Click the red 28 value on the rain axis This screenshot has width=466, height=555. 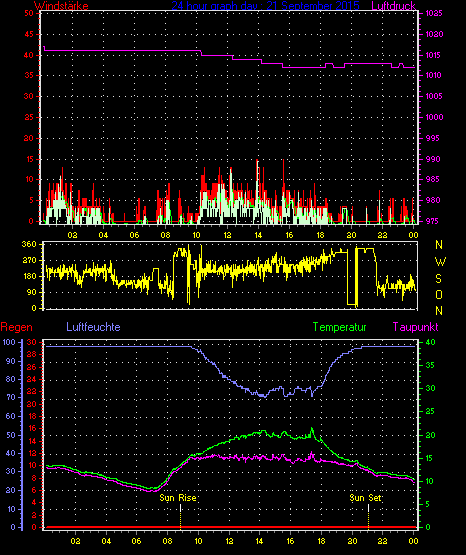coord(31,354)
